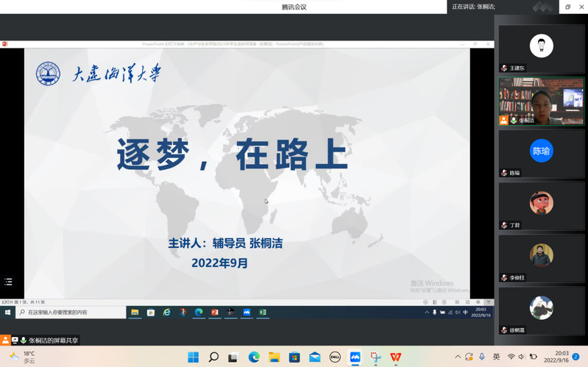
Task: Toggle the microphone icon in the system tray
Action: [x=482, y=357]
